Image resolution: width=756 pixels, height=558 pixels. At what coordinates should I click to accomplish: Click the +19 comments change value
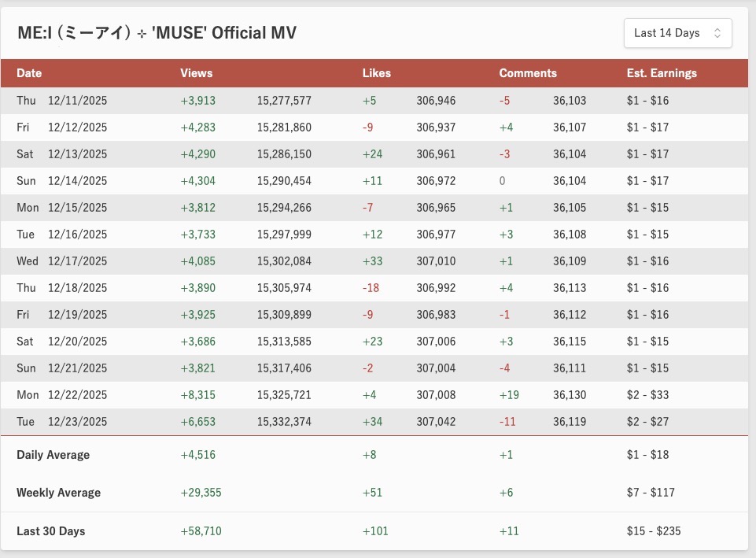[509, 395]
